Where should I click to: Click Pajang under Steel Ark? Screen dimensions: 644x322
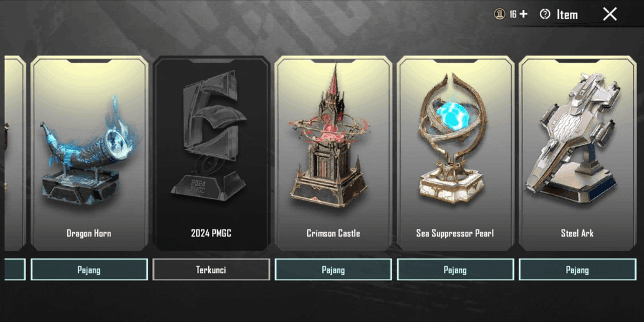(577, 270)
